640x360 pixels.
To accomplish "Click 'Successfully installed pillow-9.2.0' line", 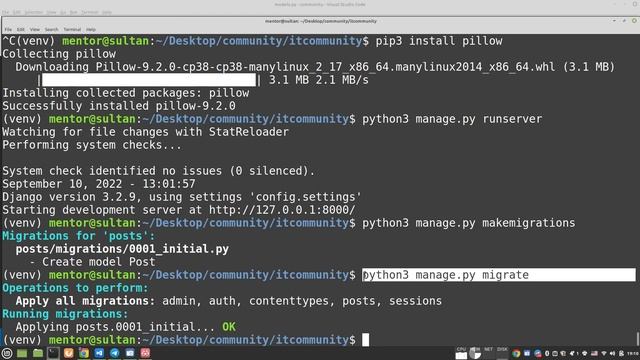I will (119, 106).
